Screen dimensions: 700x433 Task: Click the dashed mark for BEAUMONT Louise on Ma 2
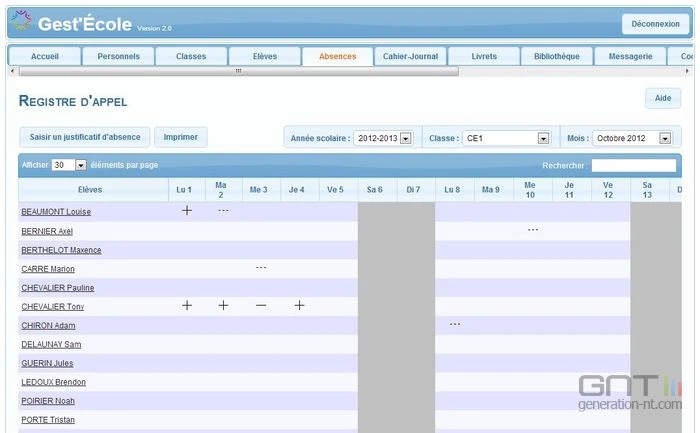click(223, 210)
